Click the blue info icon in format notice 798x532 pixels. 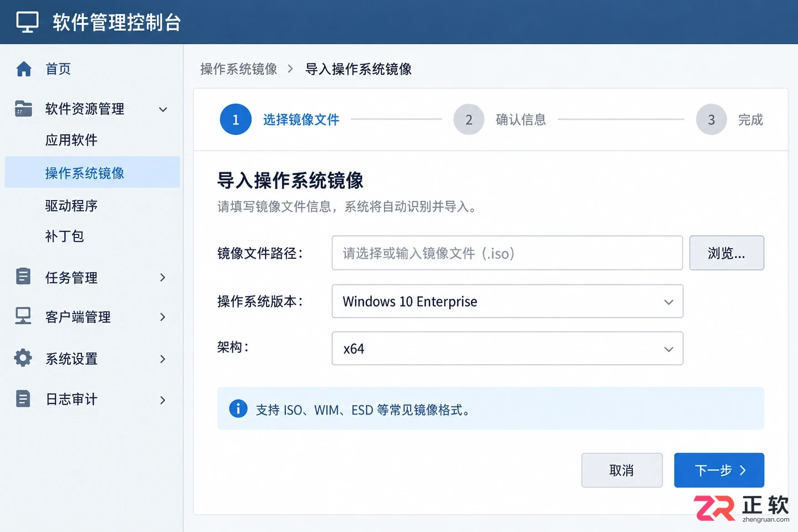(x=238, y=408)
